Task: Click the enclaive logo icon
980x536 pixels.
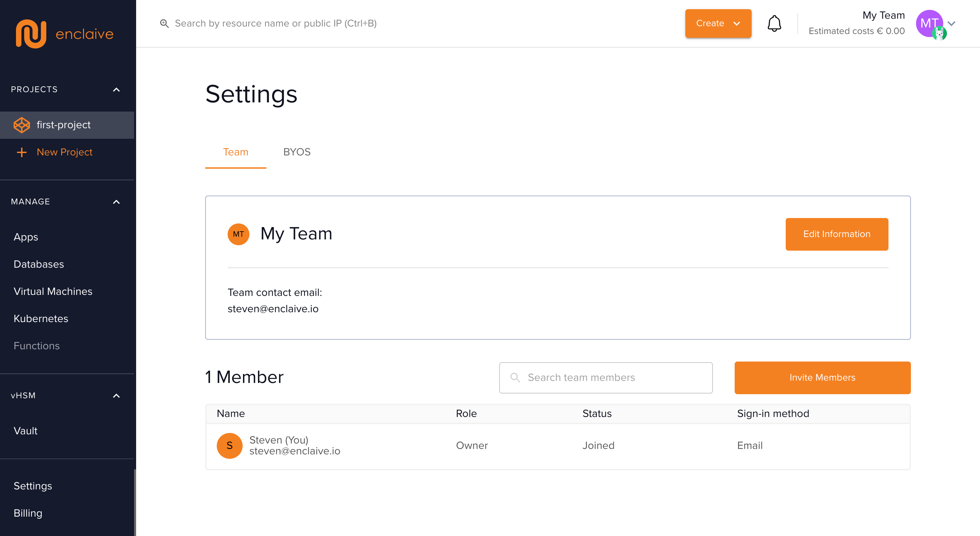Action: click(x=31, y=34)
